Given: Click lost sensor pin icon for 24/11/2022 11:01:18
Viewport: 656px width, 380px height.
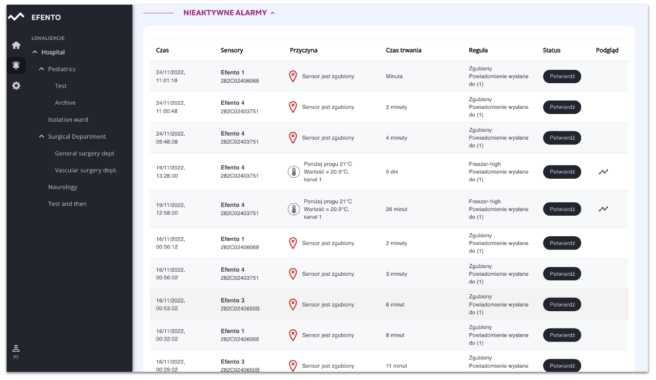Looking at the screenshot, I should [293, 76].
